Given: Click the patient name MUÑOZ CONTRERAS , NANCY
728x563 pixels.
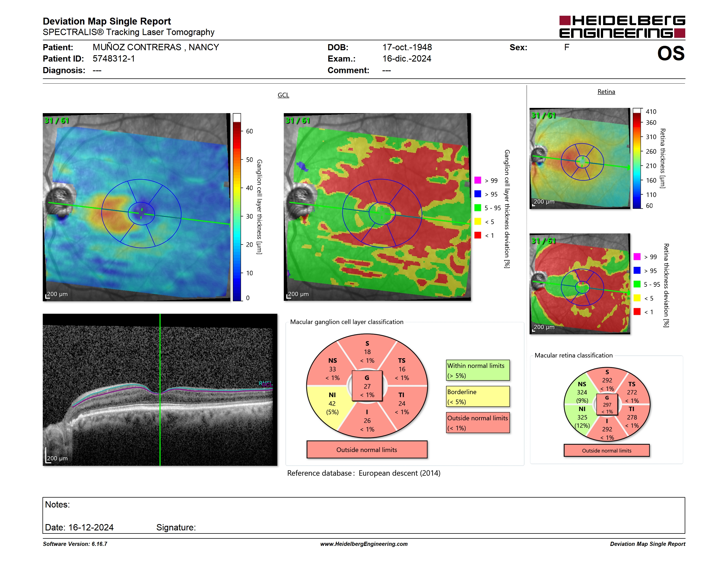Looking at the screenshot, I should (156, 47).
